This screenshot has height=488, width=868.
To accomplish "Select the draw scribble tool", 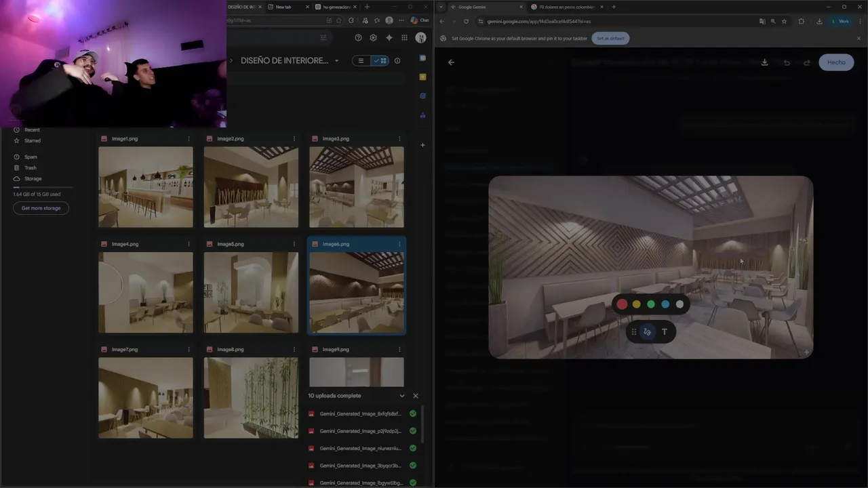I will [x=647, y=331].
